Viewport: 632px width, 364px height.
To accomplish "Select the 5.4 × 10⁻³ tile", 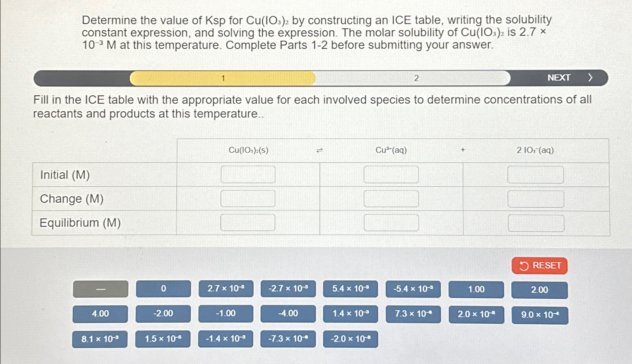I will [350, 289].
